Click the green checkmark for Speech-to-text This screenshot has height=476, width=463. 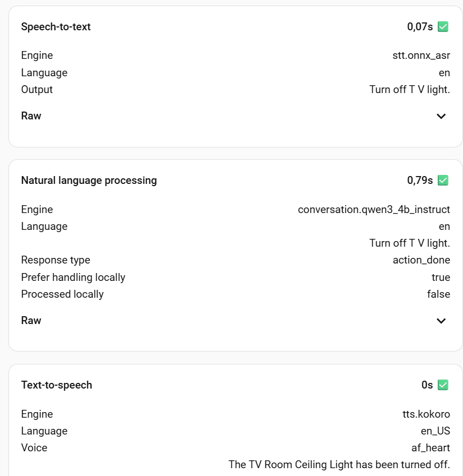pyautogui.click(x=443, y=26)
